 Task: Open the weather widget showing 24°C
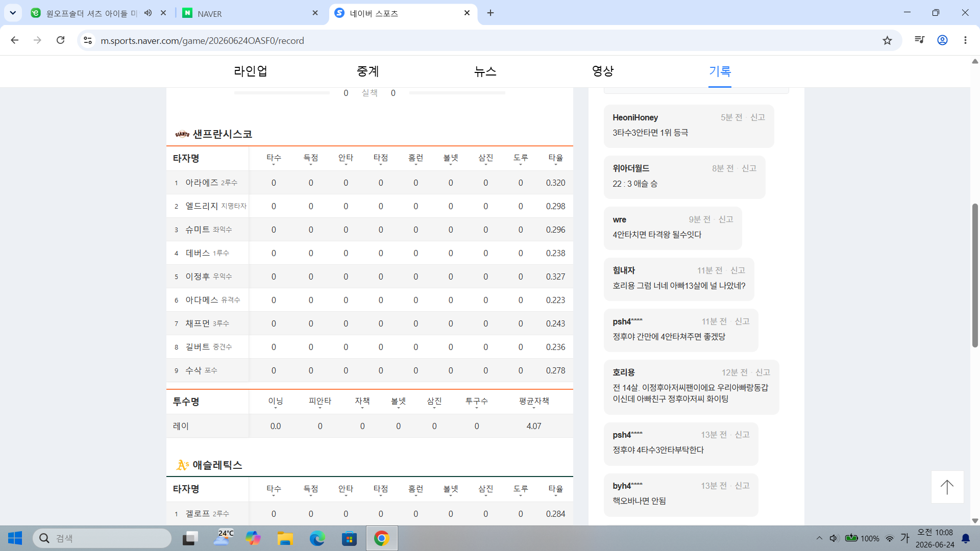223,538
